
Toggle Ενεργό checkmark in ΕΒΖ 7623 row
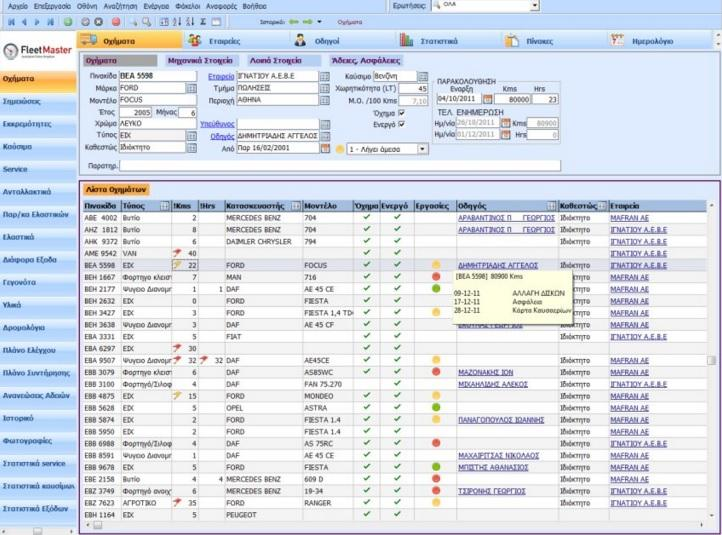(x=397, y=502)
